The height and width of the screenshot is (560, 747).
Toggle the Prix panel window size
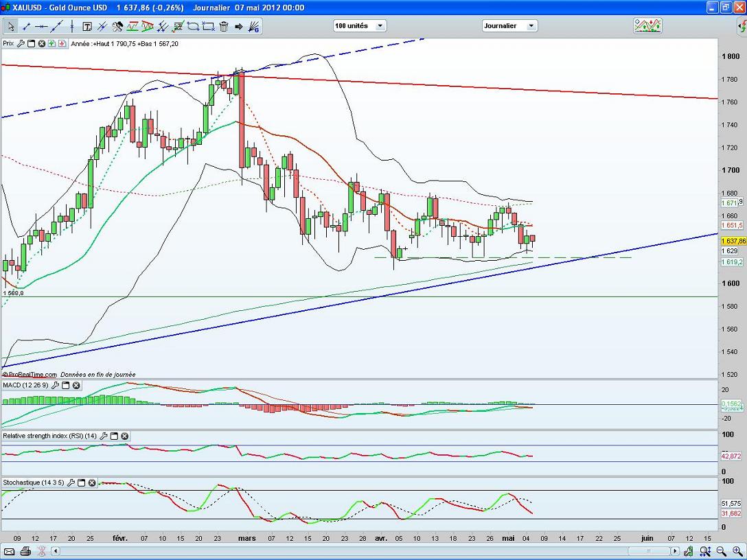point(32,43)
